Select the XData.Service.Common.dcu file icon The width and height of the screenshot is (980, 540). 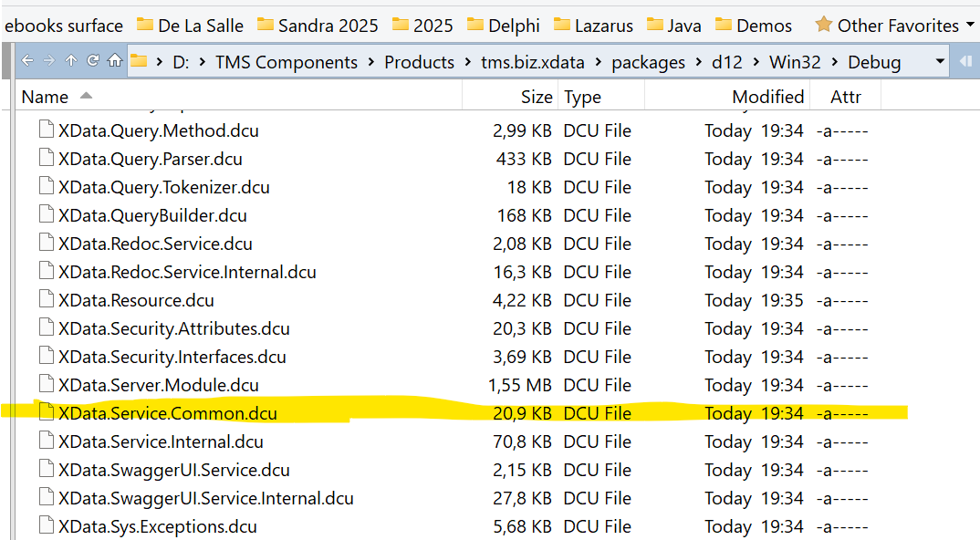(x=47, y=412)
